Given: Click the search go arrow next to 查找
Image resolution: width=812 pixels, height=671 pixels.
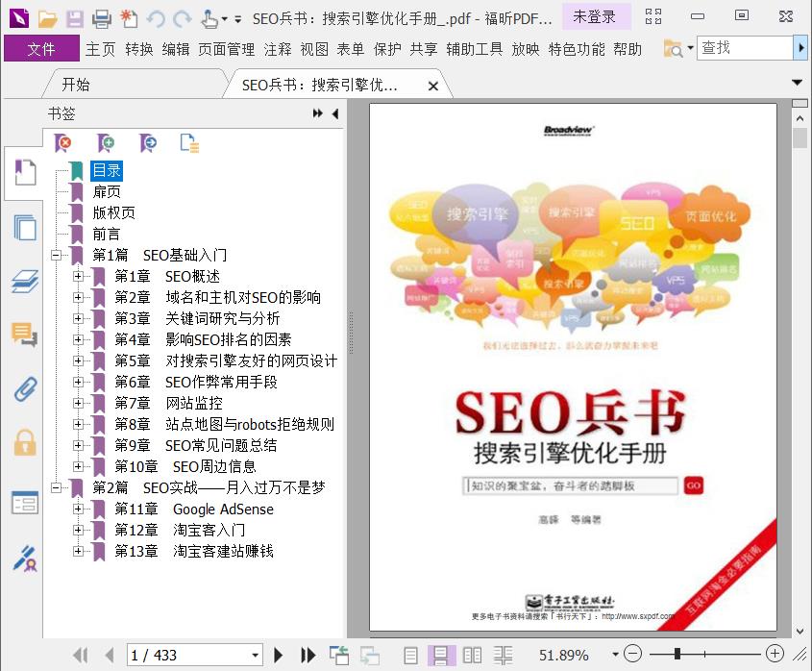Looking at the screenshot, I should coord(800,48).
